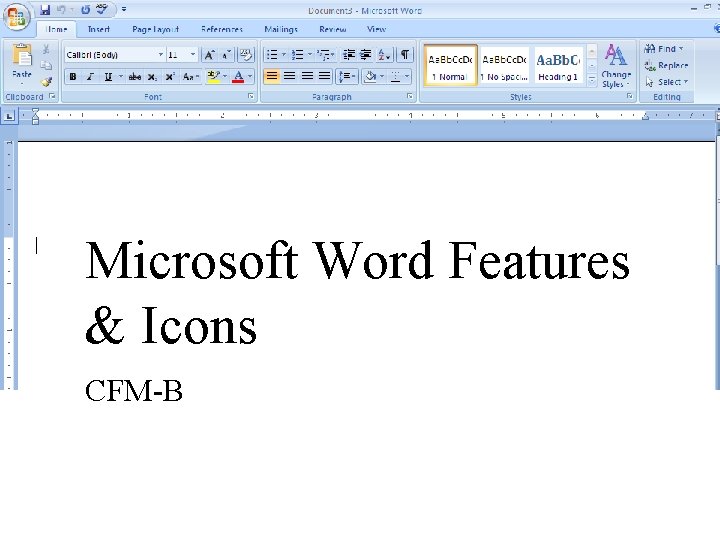The image size is (720, 540).
Task: Switch to the References tab
Action: click(x=222, y=29)
